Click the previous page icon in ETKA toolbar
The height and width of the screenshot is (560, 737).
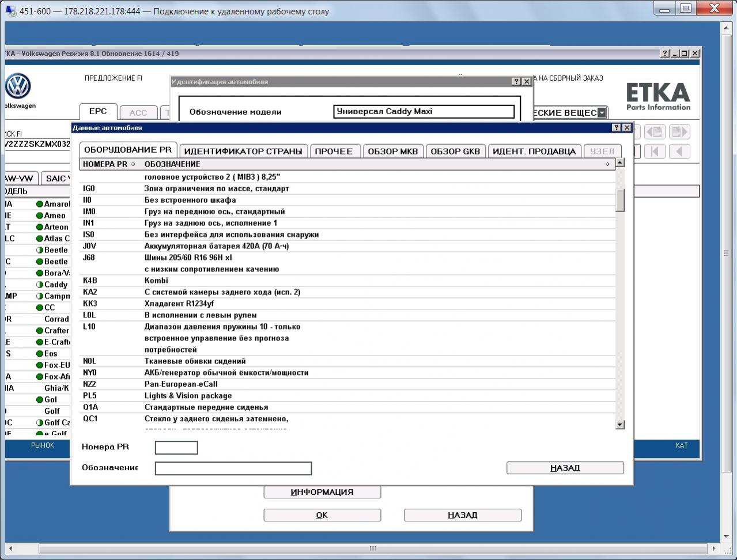[x=655, y=132]
